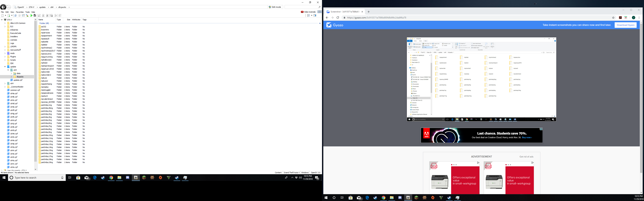Toggle the preview pane layout icon in OpenIV
644x201 pixels.
tap(315, 15)
